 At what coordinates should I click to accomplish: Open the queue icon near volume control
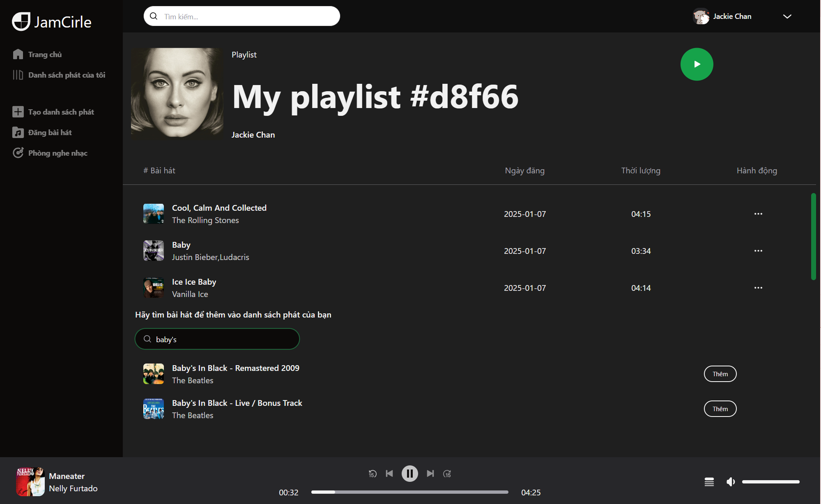709,481
